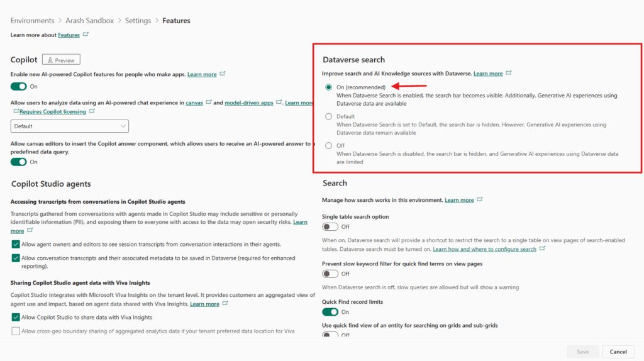This screenshot has width=644, height=361.
Task: Open Arash Sandbox breadcrumb item
Action: coord(90,21)
